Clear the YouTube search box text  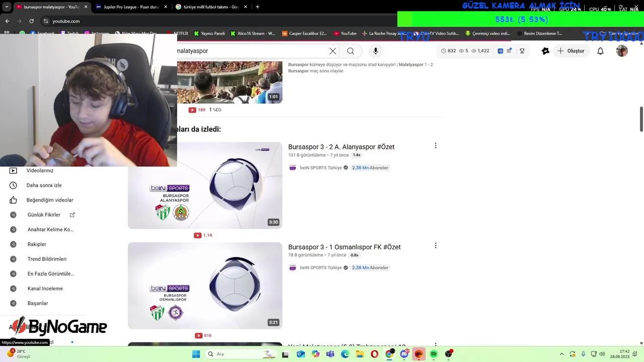coord(333,51)
